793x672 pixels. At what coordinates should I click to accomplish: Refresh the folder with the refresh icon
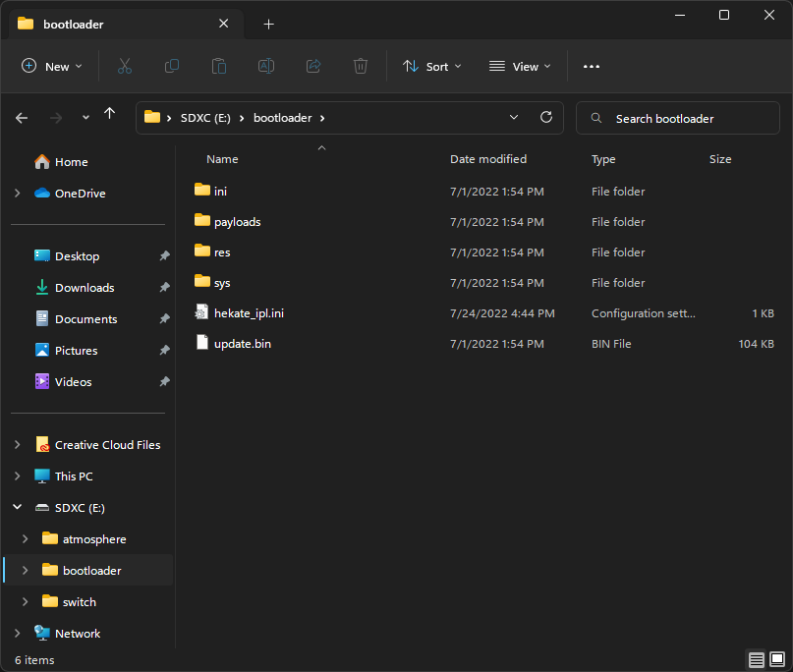[546, 117]
